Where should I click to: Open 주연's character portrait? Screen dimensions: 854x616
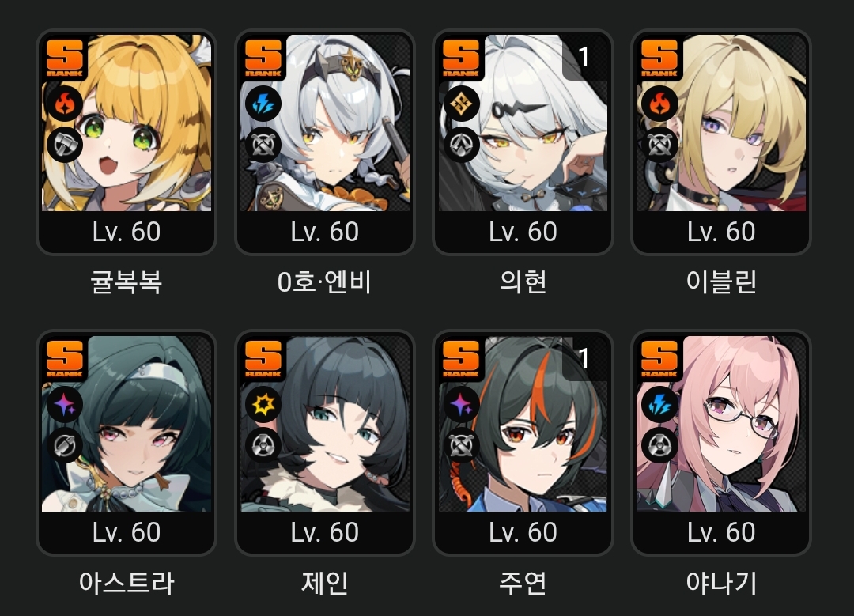[523, 424]
